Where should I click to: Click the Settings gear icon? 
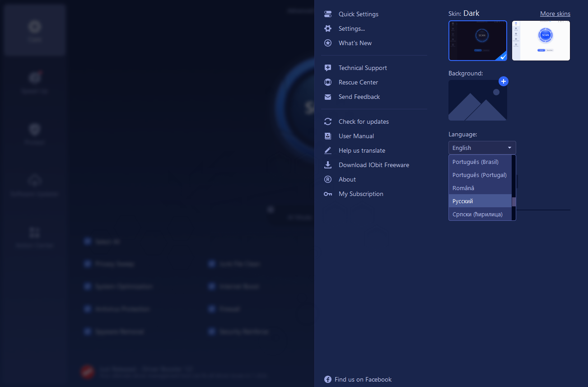pos(328,28)
